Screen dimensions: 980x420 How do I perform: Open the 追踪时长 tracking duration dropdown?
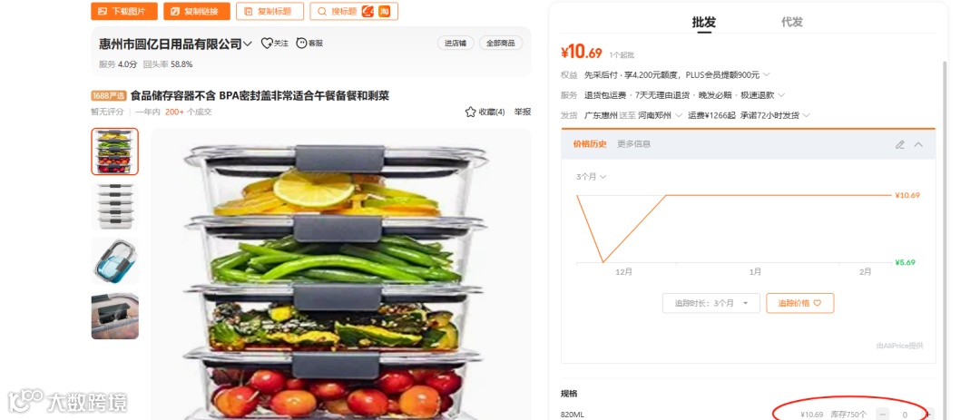click(x=711, y=303)
